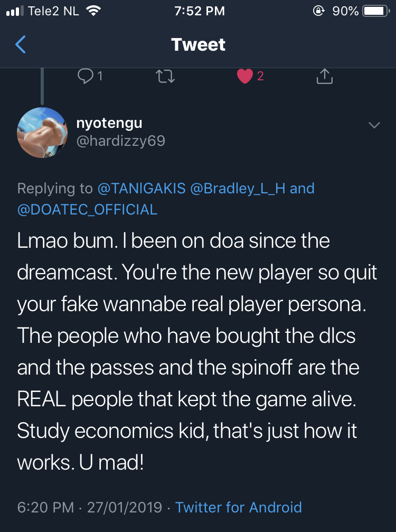Retweet using the retweet arrows icon

pos(166,77)
